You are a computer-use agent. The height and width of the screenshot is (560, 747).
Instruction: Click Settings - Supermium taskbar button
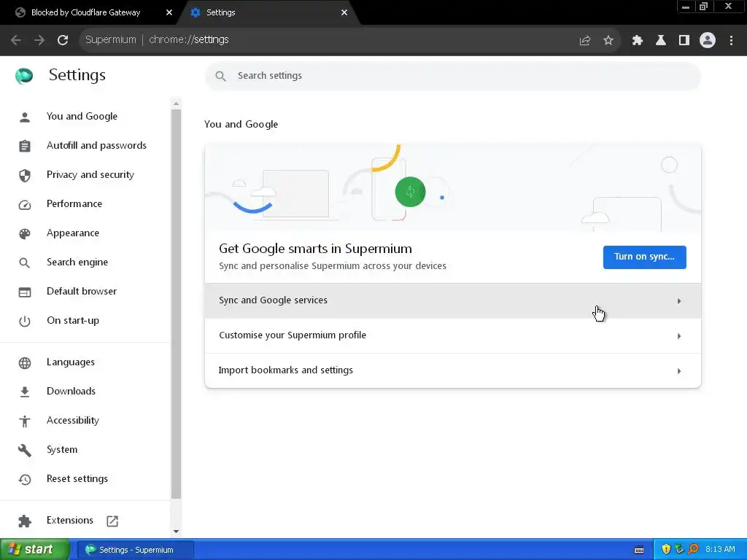coord(135,550)
